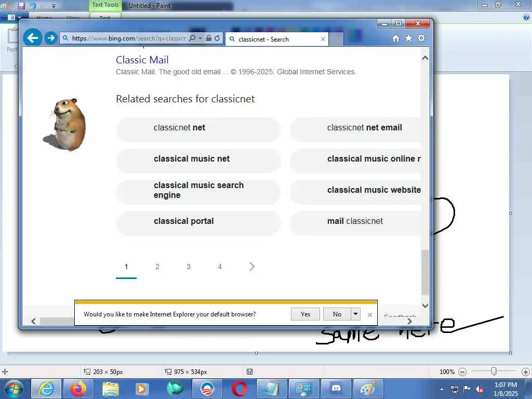Open Windows Explorer folder on taskbar

[110, 389]
